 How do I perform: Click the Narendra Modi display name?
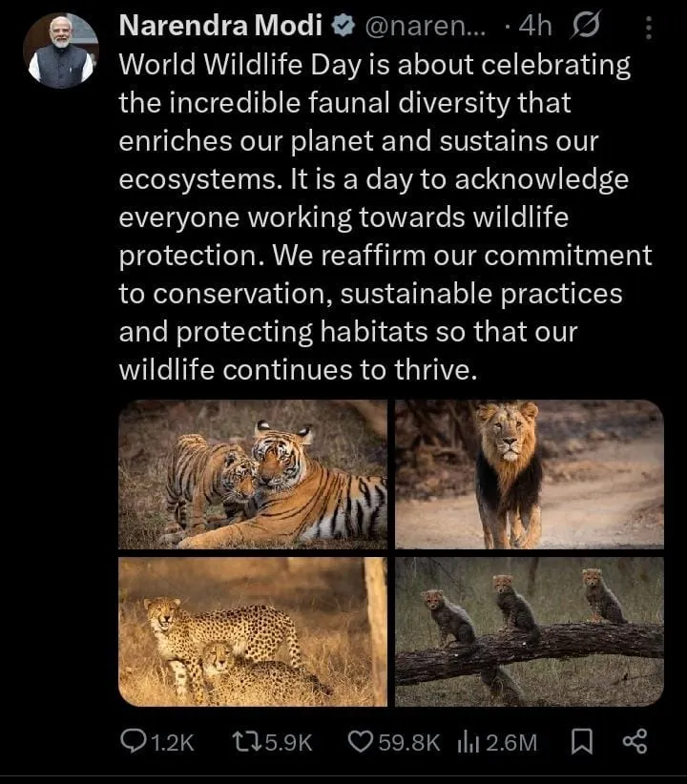219,27
